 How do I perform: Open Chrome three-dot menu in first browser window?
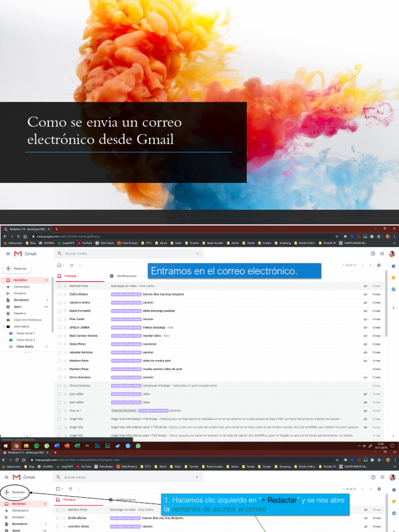pyautogui.click(x=394, y=236)
